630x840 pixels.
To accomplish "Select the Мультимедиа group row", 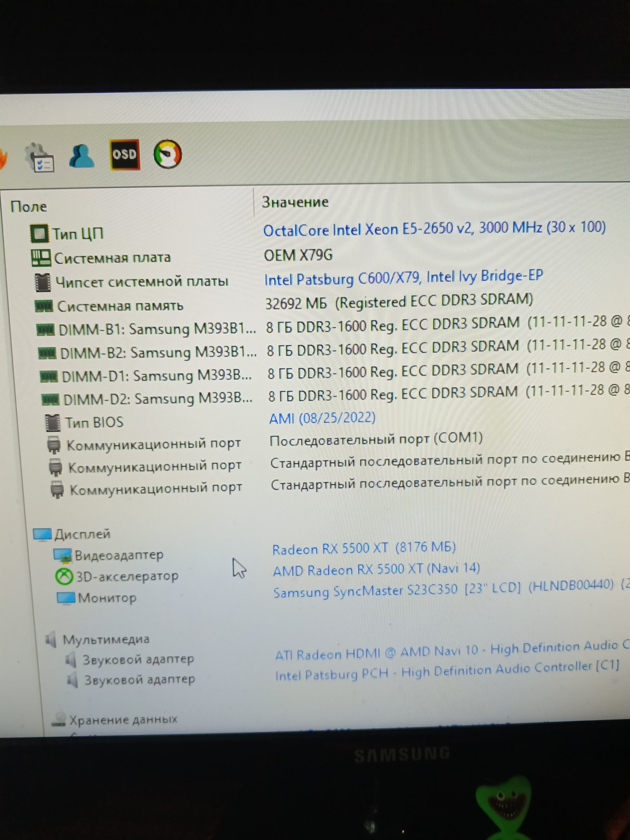I will pos(106,639).
